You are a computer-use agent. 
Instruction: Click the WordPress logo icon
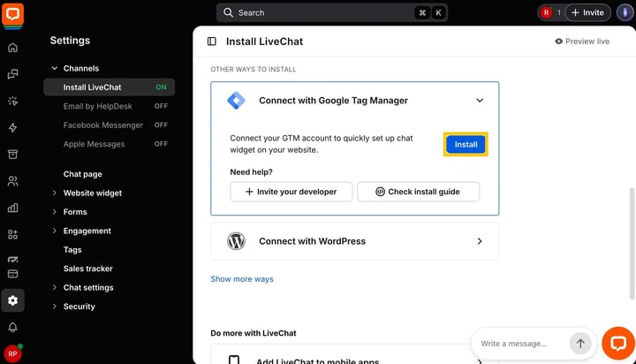(x=236, y=241)
